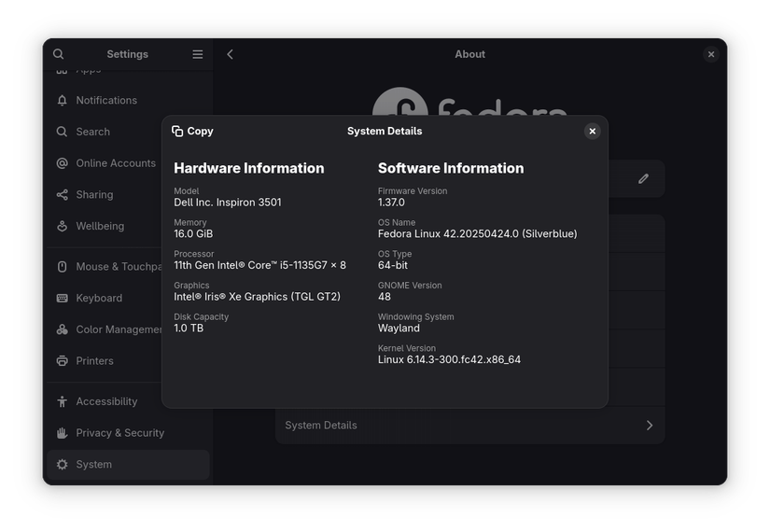This screenshot has width=770, height=532.
Task: Open Color Management settings
Action: [119, 329]
